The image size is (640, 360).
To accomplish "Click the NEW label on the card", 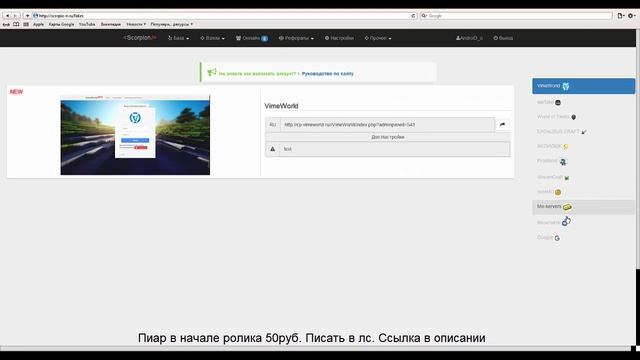I will [x=16, y=92].
